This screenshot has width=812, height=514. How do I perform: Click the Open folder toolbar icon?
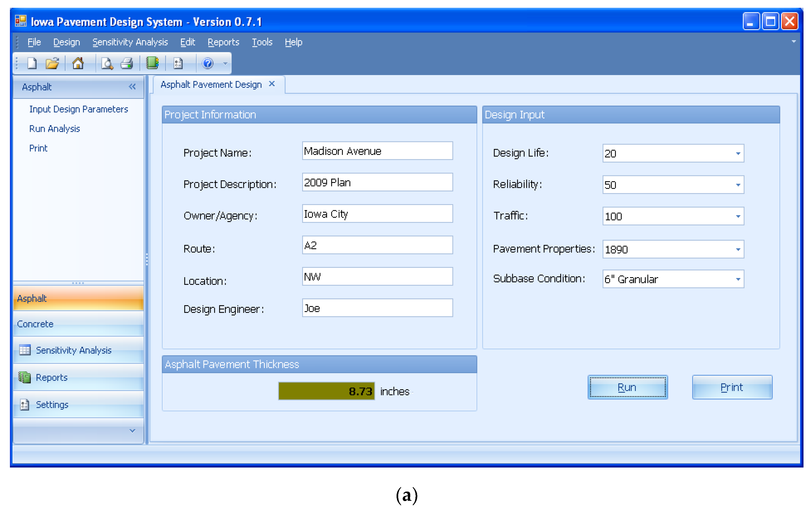click(52, 63)
